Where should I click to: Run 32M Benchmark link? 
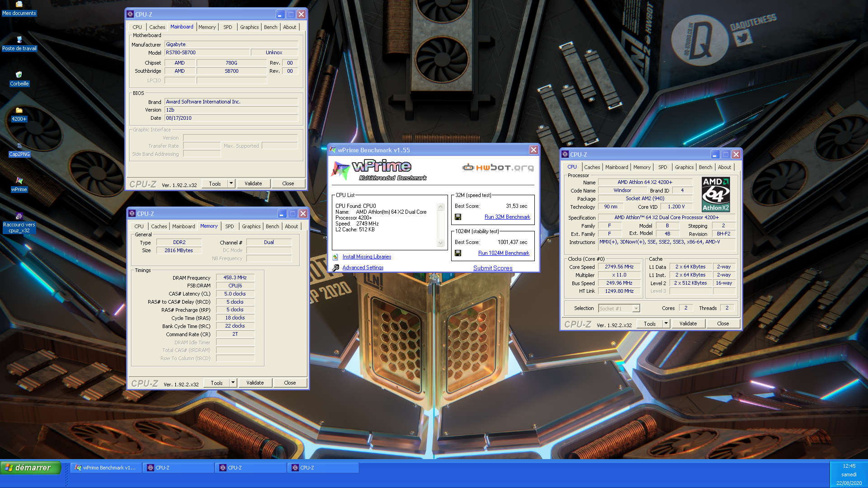click(507, 217)
